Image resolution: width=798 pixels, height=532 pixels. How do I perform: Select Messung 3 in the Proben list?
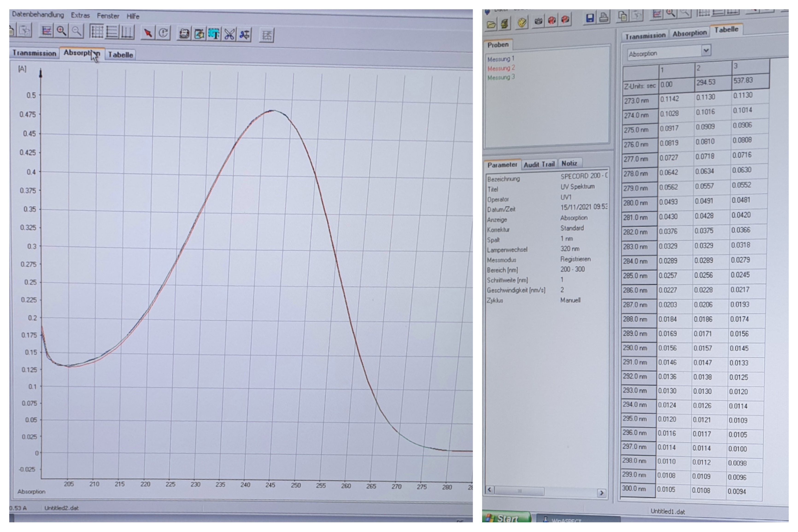(x=501, y=77)
